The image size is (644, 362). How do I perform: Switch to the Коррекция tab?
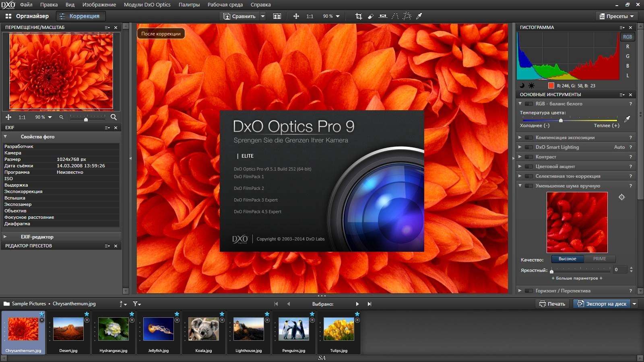click(80, 16)
